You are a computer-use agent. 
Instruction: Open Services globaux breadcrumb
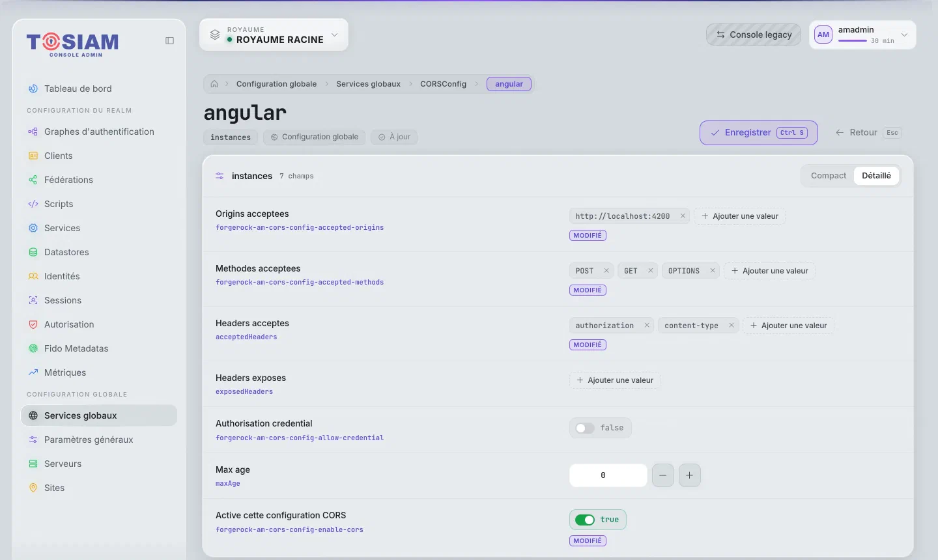point(368,84)
